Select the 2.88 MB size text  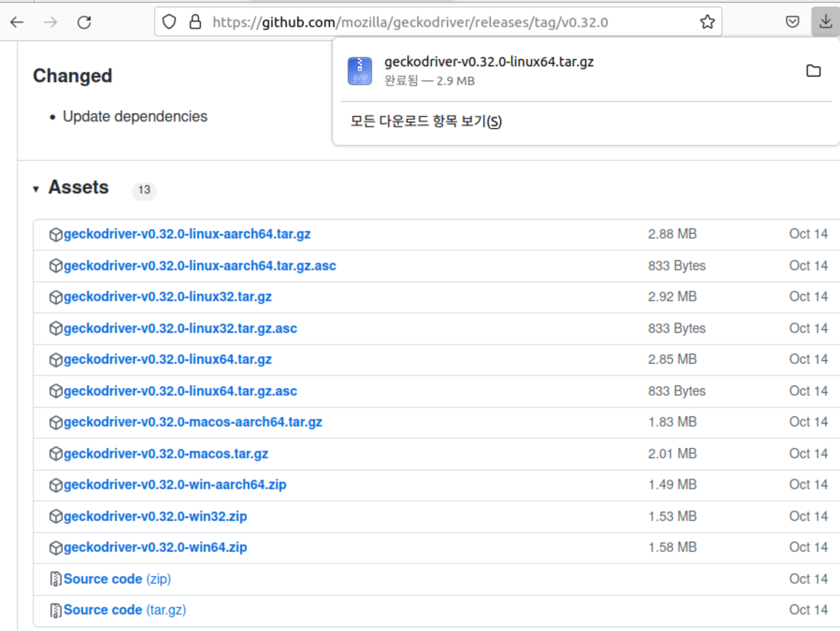click(x=672, y=234)
